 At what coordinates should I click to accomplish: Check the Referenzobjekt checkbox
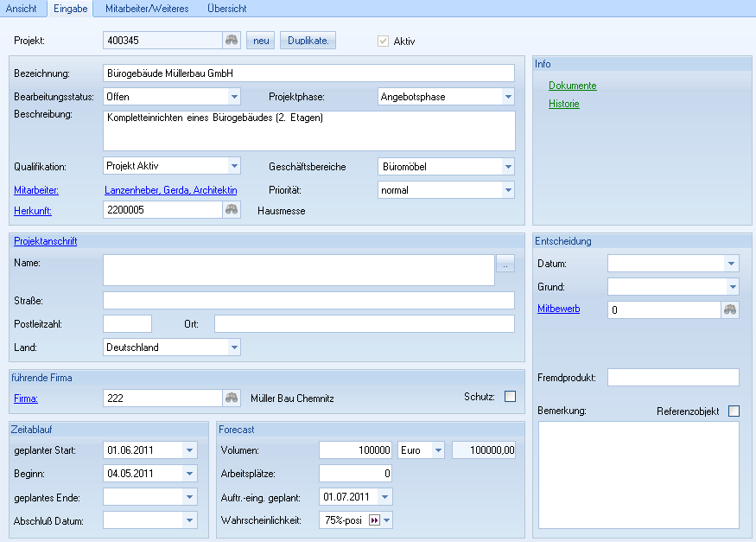[x=734, y=411]
